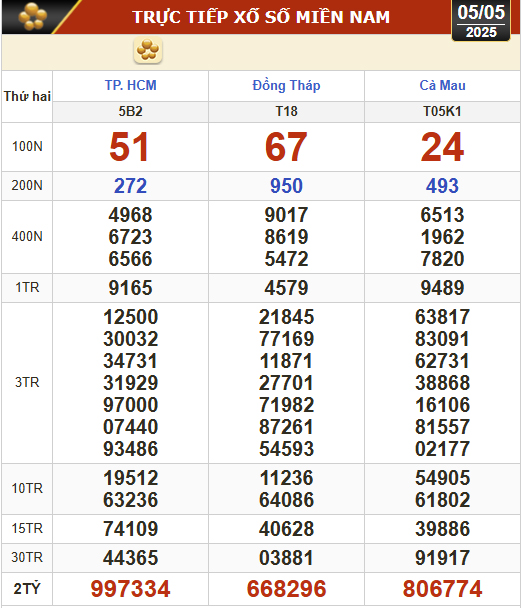524x608 pixels.
Task: Open the Đồng Tháp province link
Action: (286, 86)
